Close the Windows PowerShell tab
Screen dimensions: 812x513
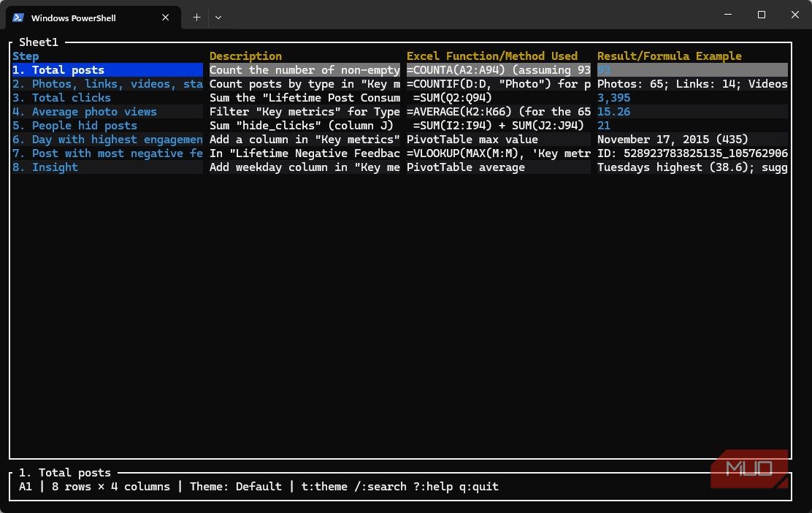tap(165, 17)
